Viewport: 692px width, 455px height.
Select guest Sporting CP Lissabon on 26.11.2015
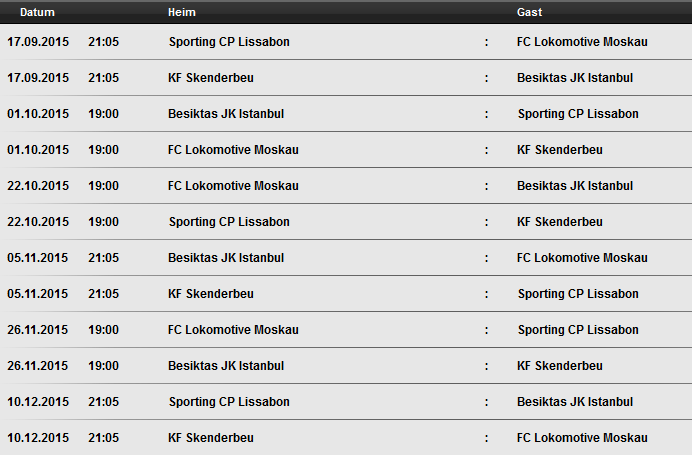pos(578,330)
